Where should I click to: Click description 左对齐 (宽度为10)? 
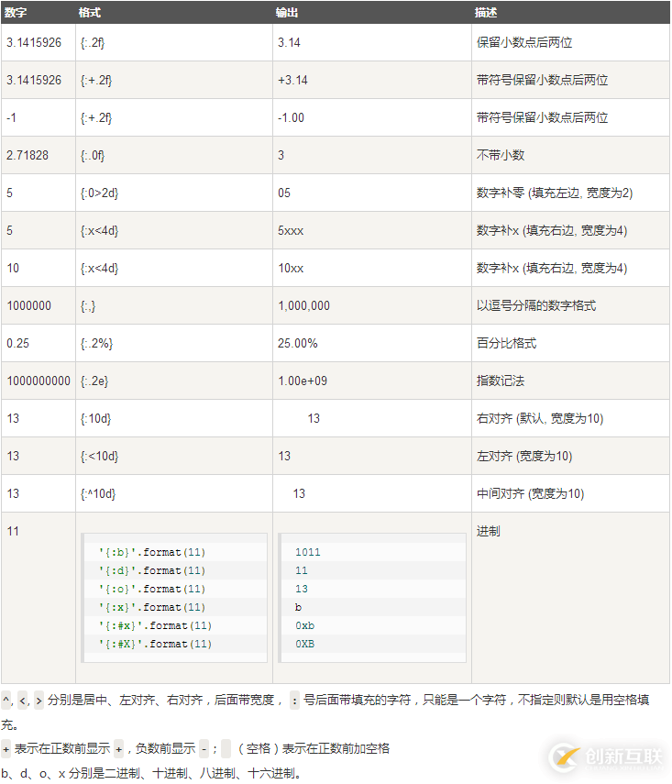524,456
